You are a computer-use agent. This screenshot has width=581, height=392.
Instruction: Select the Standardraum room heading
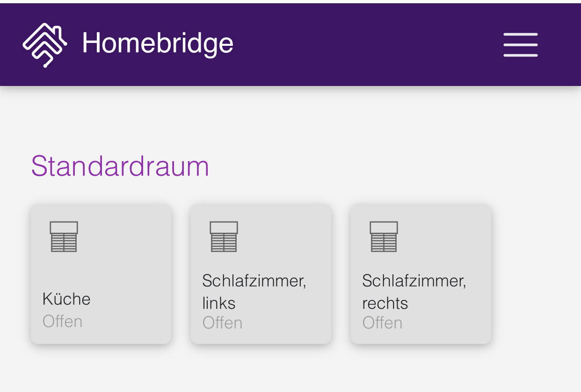(120, 166)
